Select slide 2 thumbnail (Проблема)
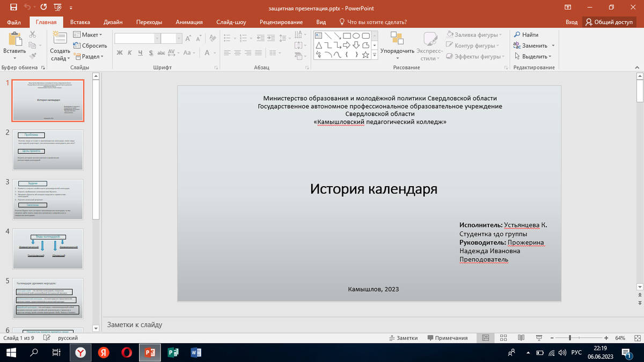Viewport: 644px width, 362px height. point(48,150)
